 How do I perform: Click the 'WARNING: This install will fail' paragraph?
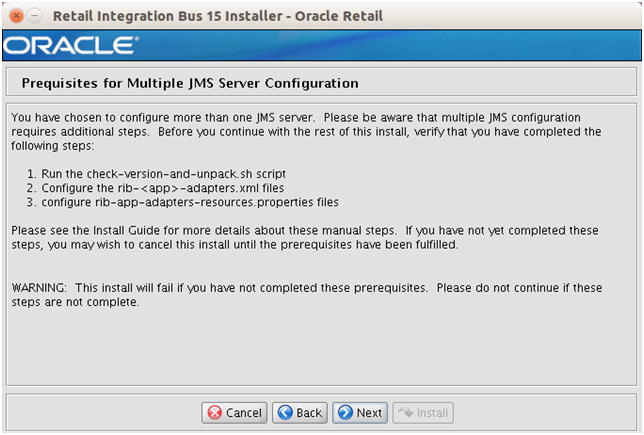click(x=307, y=295)
